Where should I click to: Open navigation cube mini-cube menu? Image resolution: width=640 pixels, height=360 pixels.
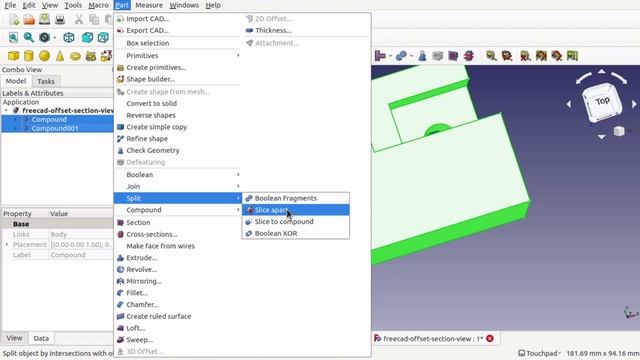click(619, 131)
